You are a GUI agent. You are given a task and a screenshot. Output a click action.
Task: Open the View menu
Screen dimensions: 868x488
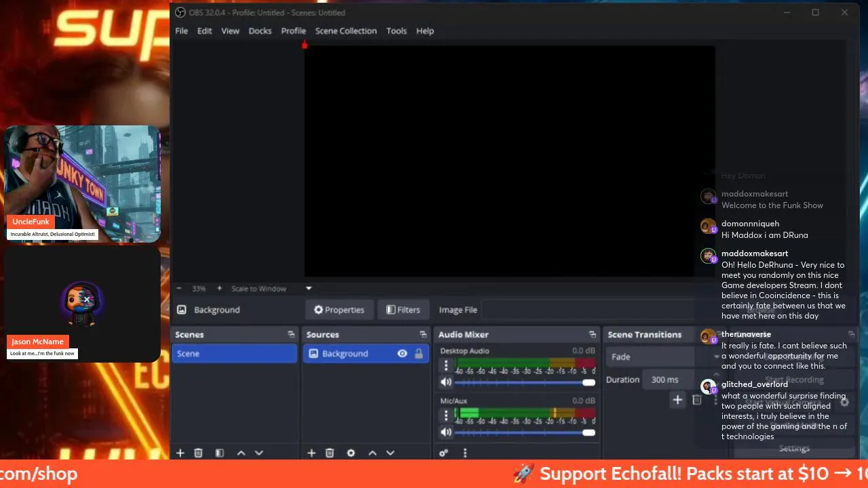(231, 30)
